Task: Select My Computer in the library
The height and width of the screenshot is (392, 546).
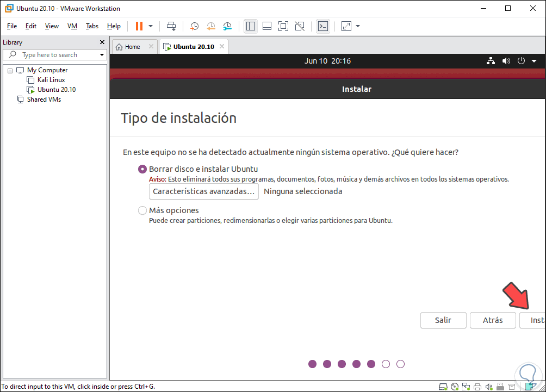Action: tap(47, 70)
